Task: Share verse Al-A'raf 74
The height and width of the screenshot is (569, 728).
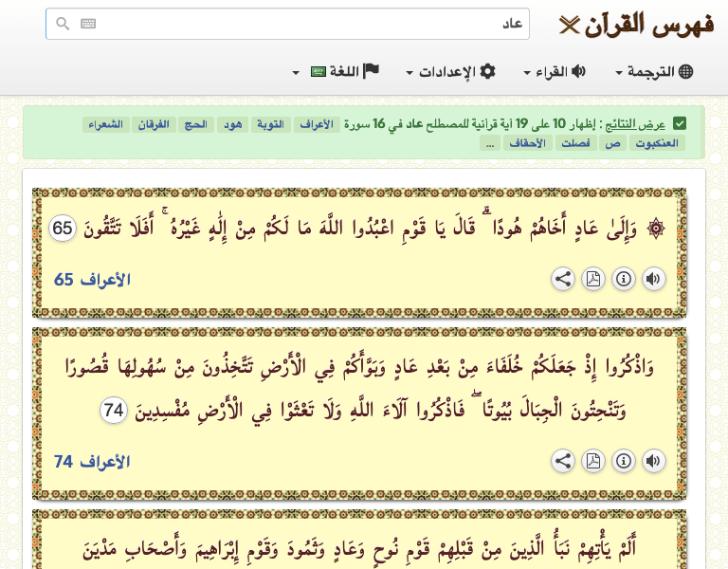Action: pos(562,461)
